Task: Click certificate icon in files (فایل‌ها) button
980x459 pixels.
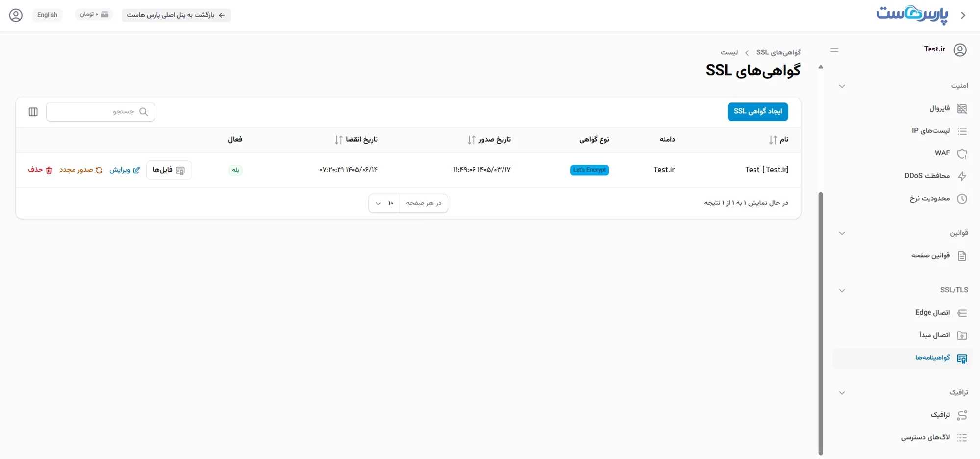Action: (180, 170)
